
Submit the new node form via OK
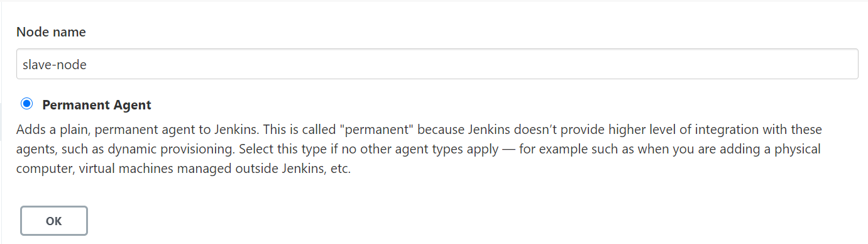(x=54, y=221)
